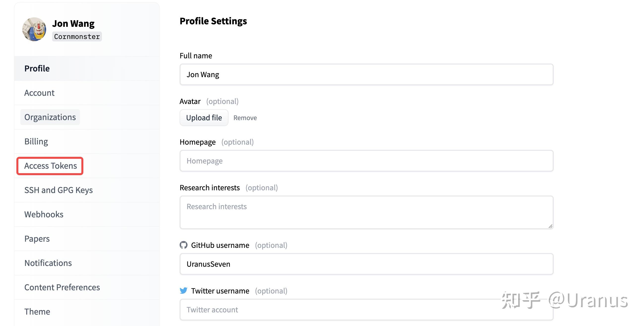Open Webhooks settings
The width and height of the screenshot is (644, 326).
point(44,214)
